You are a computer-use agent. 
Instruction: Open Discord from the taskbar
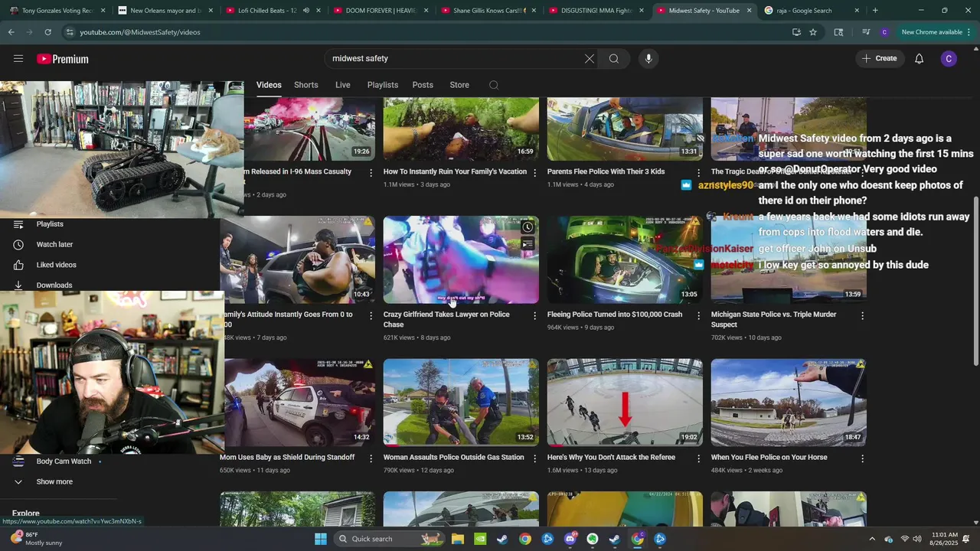coord(570,539)
